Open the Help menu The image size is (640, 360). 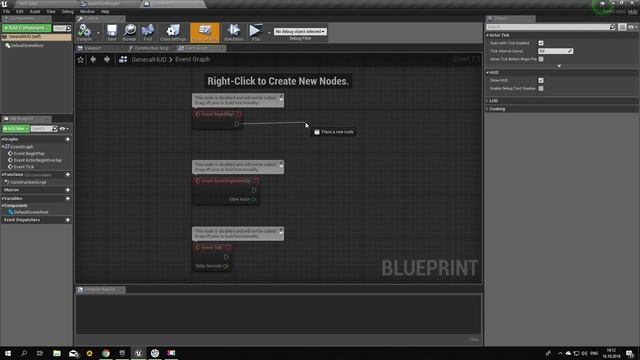coord(105,11)
